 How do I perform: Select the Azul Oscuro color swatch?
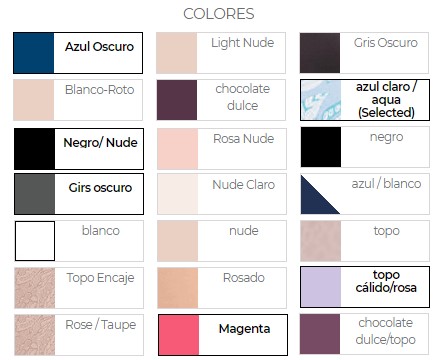pyautogui.click(x=78, y=53)
